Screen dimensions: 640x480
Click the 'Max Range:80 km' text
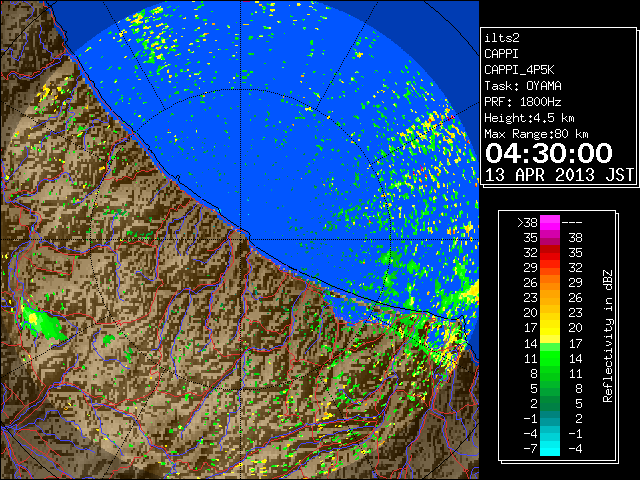[x=536, y=134]
